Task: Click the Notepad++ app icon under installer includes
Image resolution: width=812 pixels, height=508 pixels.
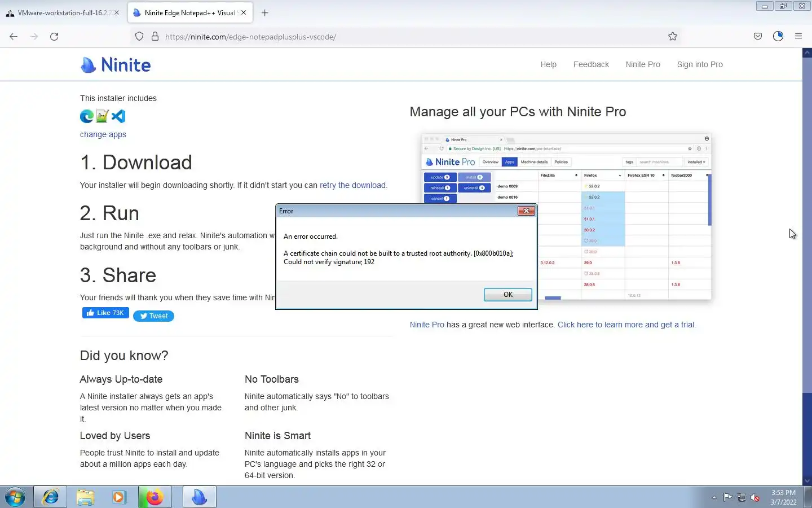Action: click(x=102, y=116)
